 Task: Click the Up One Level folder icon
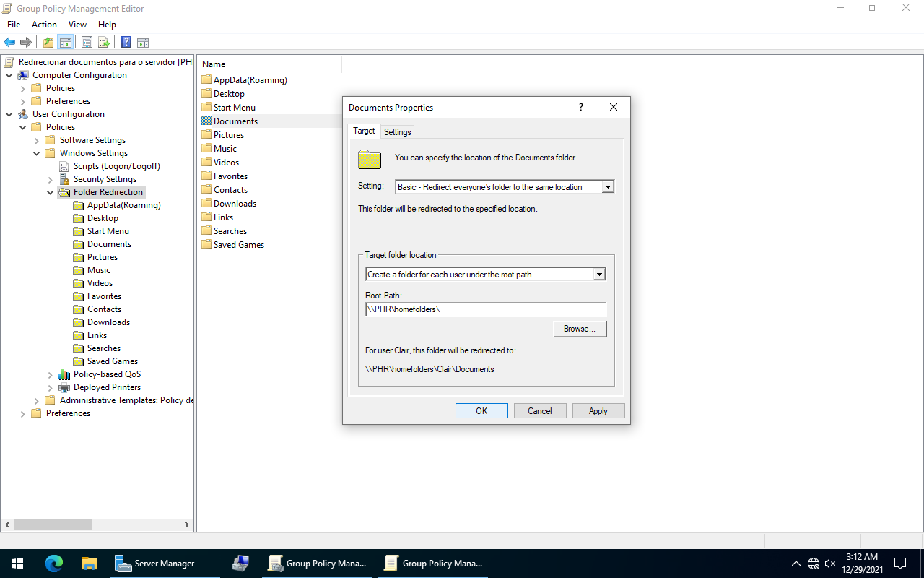pos(48,42)
